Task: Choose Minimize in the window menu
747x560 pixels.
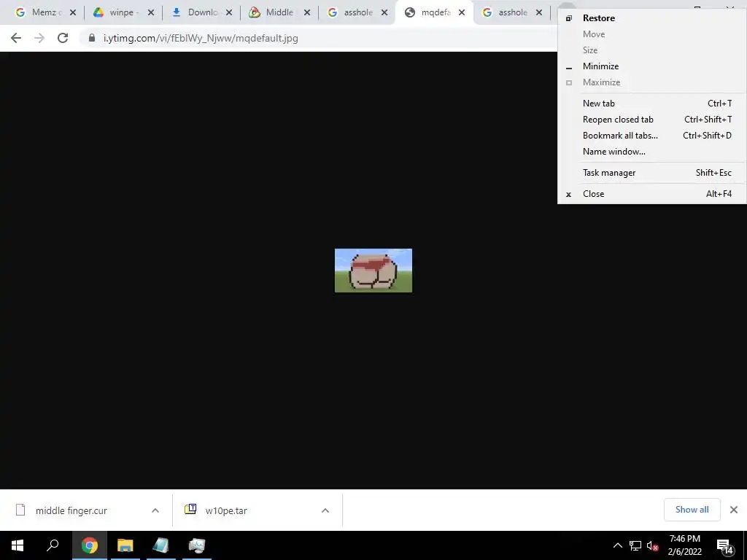Action: click(651, 66)
